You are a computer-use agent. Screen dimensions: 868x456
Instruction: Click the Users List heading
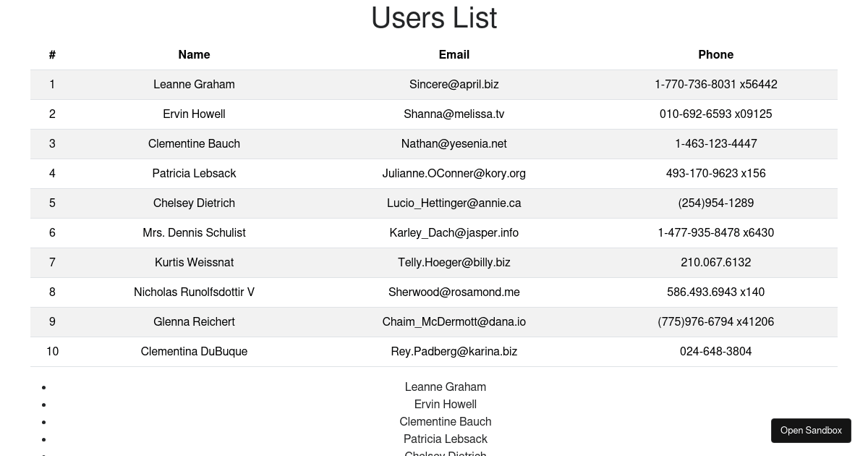click(434, 18)
